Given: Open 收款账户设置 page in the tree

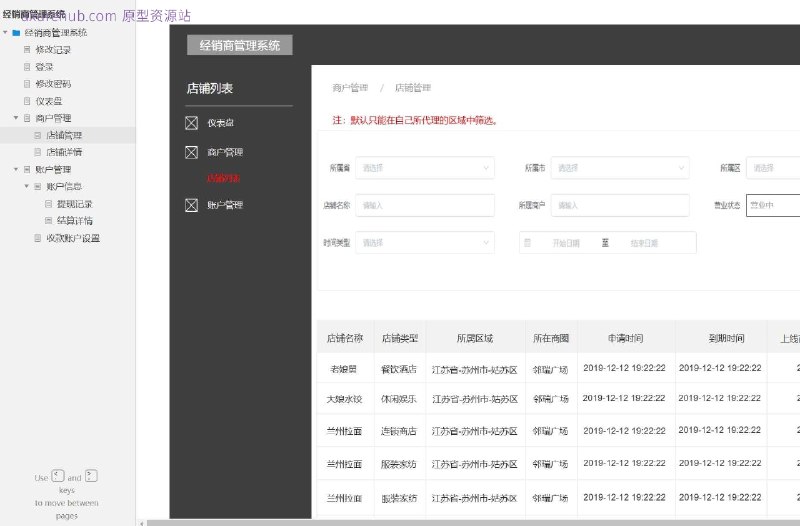Looking at the screenshot, I should pos(73,238).
